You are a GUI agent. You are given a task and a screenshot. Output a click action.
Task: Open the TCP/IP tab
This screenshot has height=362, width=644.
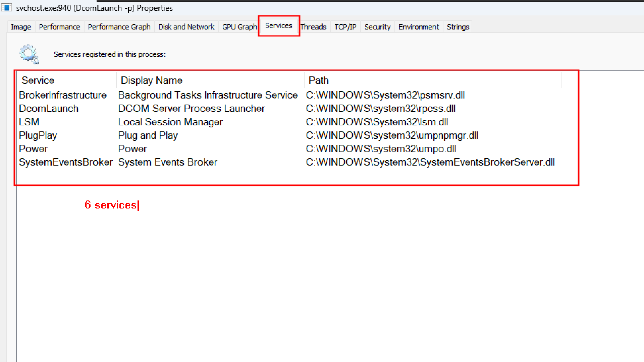click(345, 27)
